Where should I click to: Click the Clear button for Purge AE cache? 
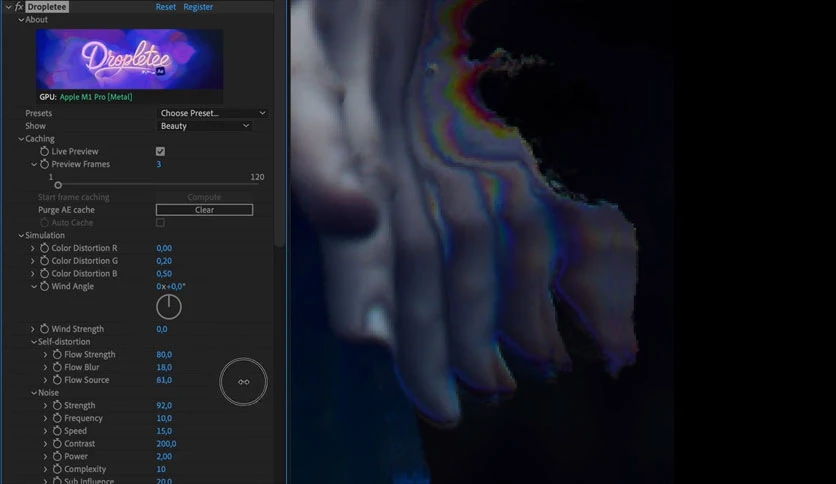204,210
